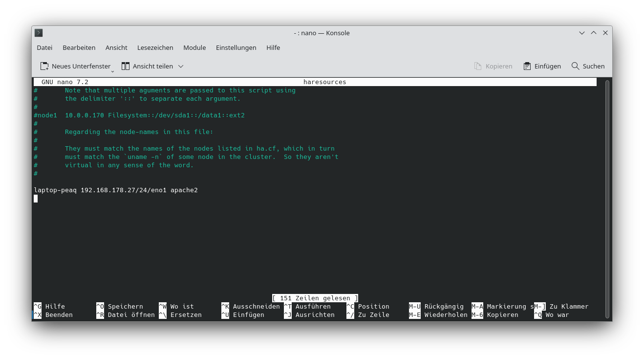This screenshot has height=359, width=644.
Task: Open the Datei menu
Action: pyautogui.click(x=44, y=47)
